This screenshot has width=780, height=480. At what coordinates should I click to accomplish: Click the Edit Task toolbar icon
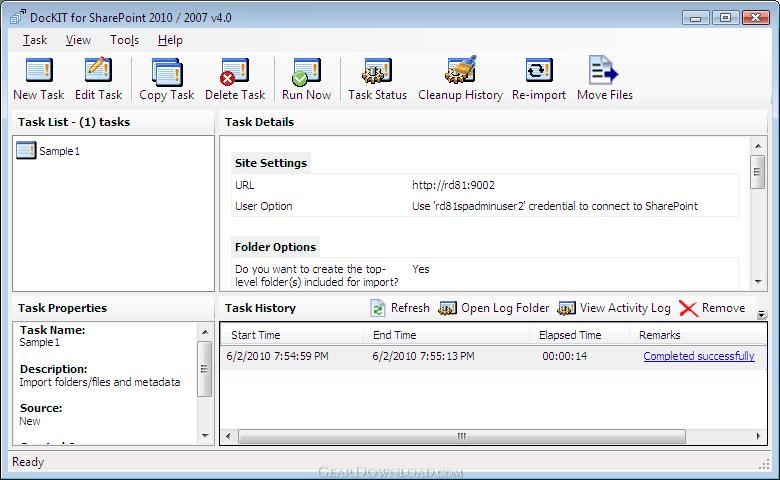pyautogui.click(x=98, y=70)
